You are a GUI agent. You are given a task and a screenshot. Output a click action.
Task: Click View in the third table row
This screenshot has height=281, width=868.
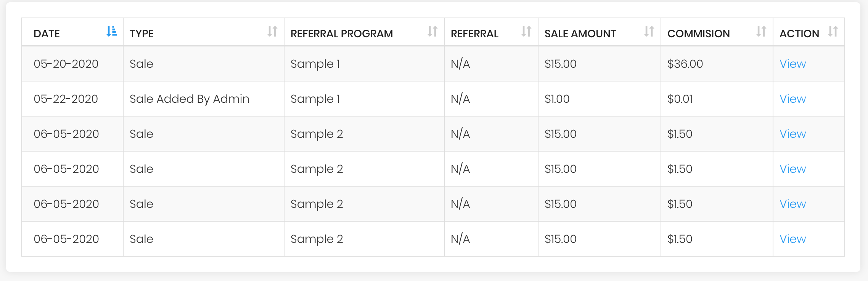click(x=792, y=134)
